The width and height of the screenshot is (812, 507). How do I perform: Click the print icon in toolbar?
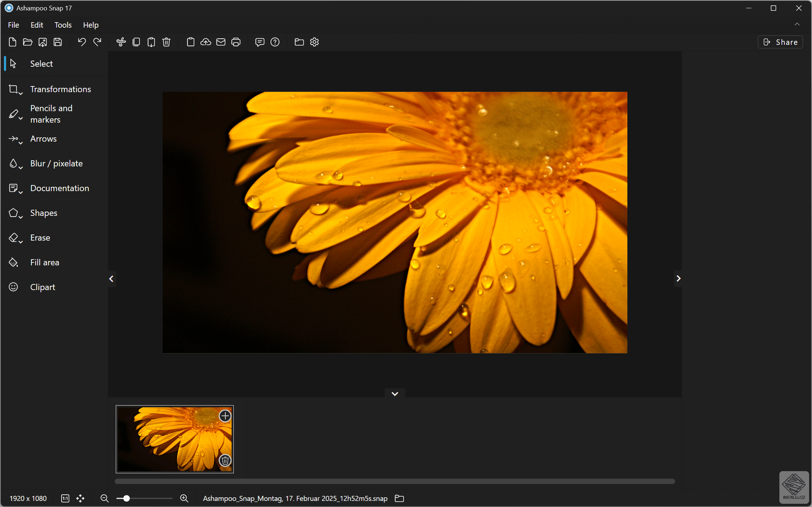coord(236,42)
